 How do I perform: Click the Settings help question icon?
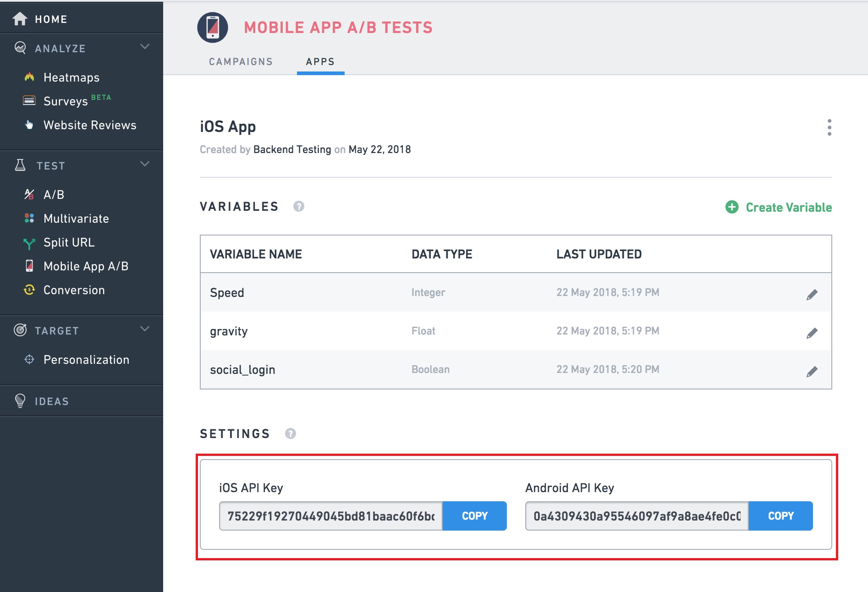(x=291, y=433)
